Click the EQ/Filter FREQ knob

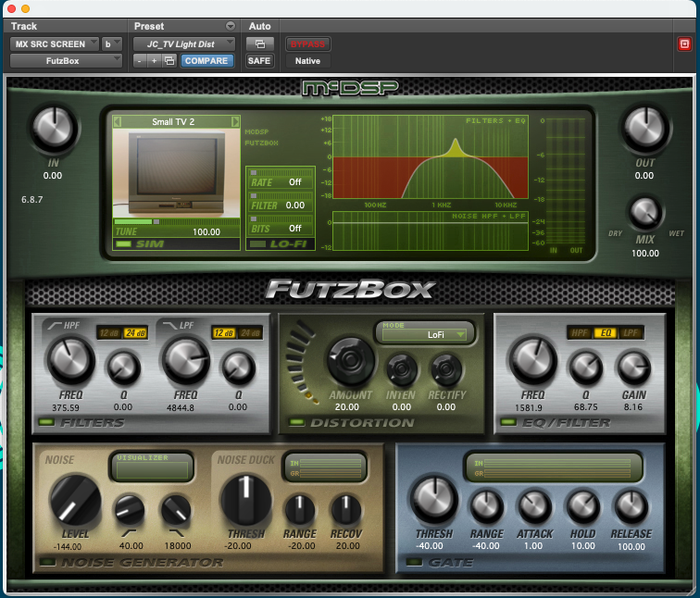click(x=532, y=360)
